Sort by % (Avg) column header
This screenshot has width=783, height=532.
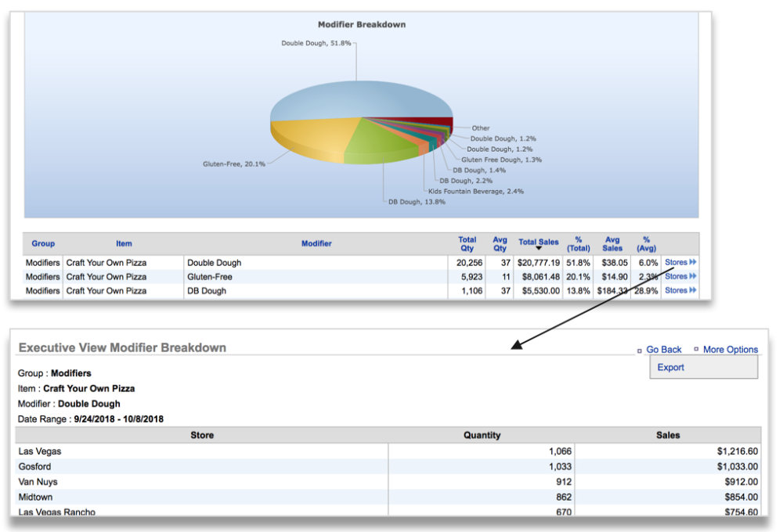click(x=646, y=243)
